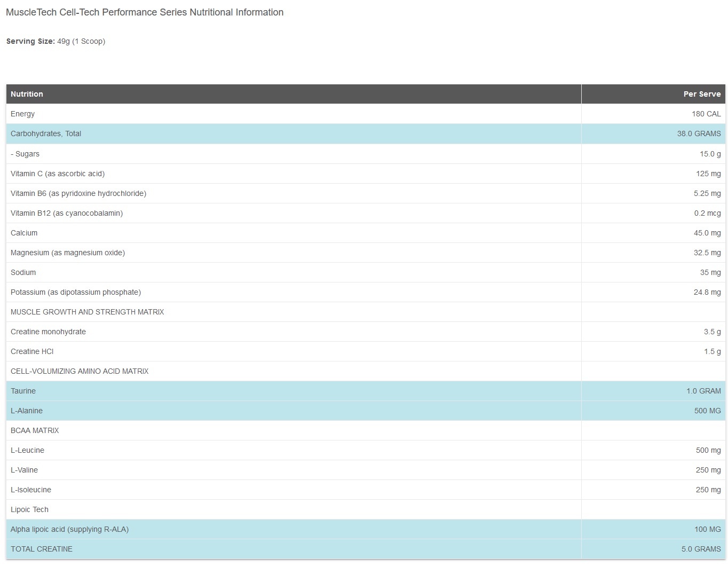Select the 'Taurine' row label
728x566 pixels.
23,391
